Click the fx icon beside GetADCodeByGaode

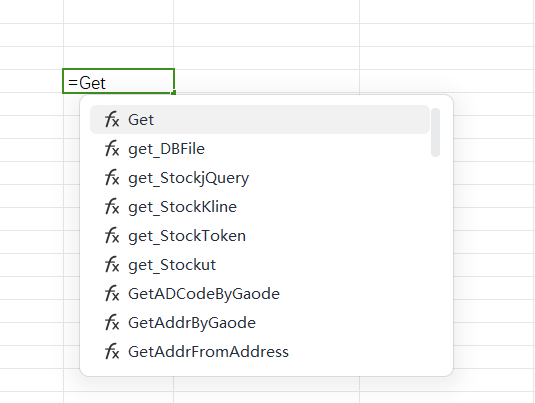point(112,293)
